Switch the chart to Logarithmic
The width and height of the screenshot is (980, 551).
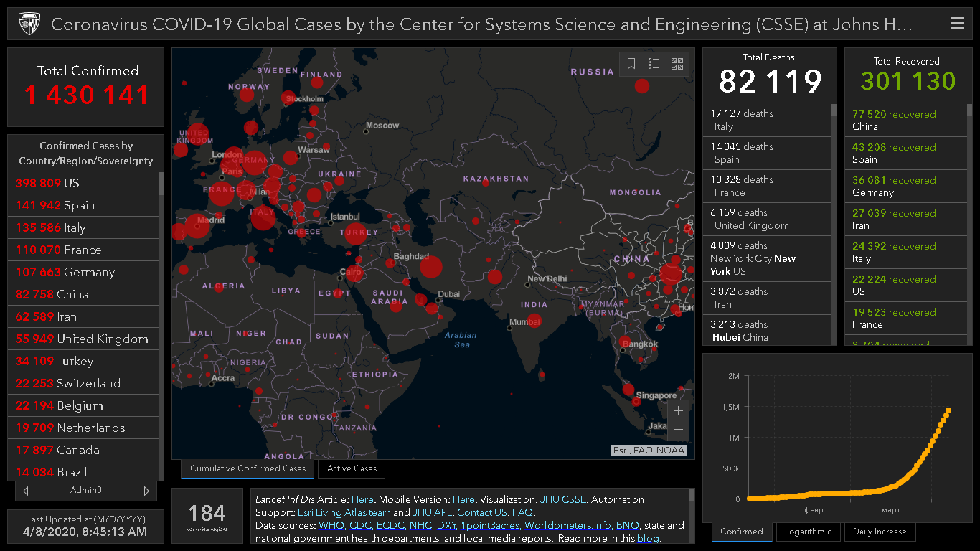point(808,532)
